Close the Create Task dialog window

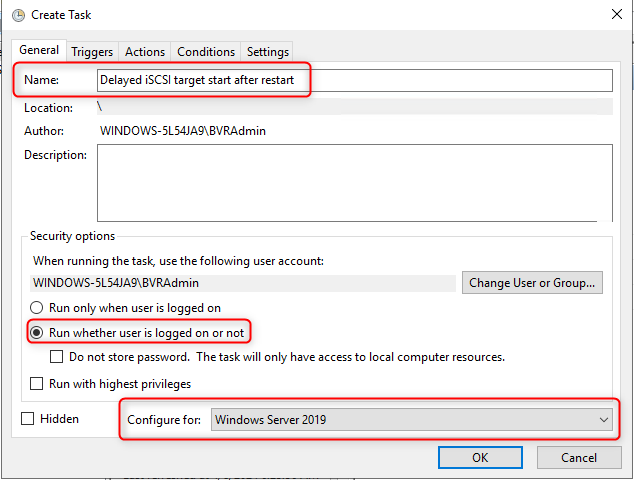(x=612, y=14)
